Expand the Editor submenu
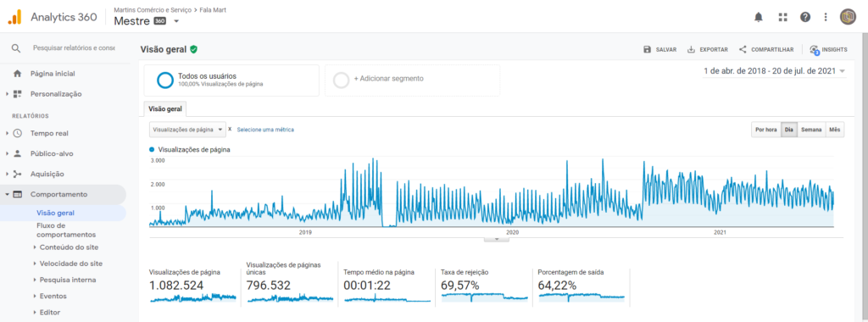 (34, 312)
